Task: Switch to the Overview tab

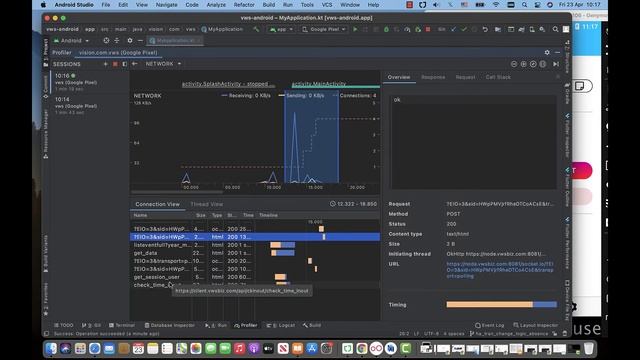Action: tap(399, 77)
